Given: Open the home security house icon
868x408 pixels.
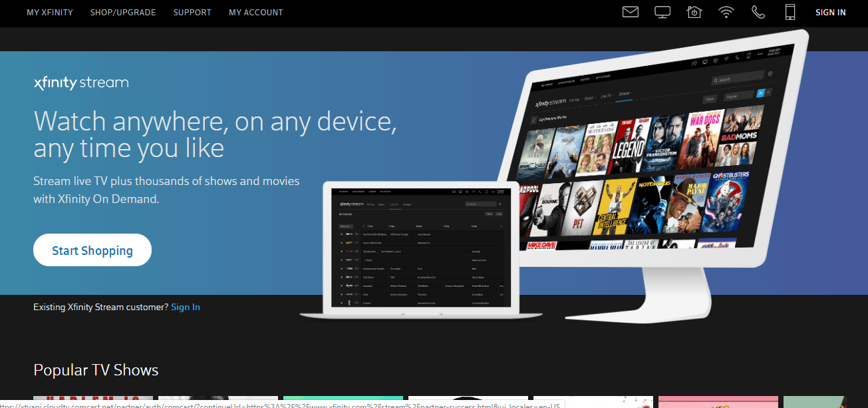Looking at the screenshot, I should point(694,12).
